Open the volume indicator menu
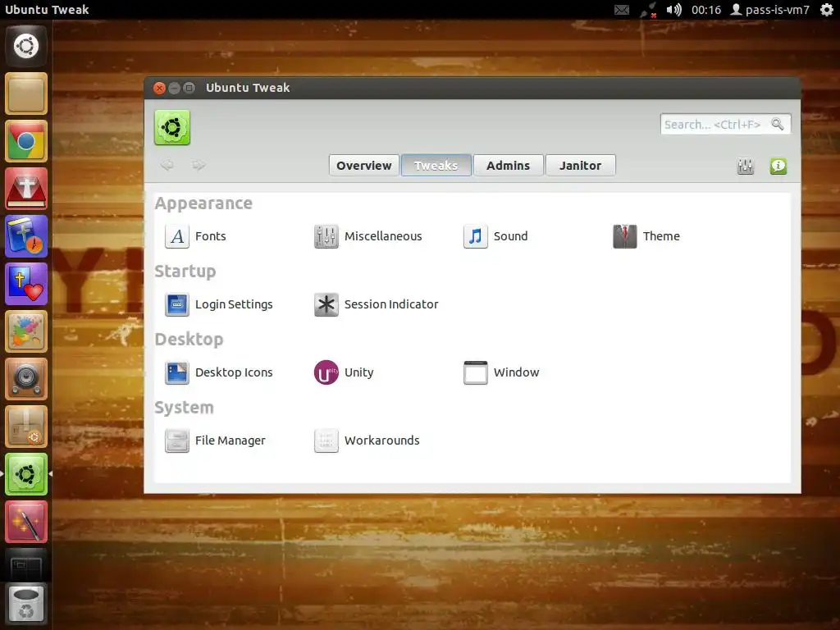The height and width of the screenshot is (630, 840). pos(674,10)
